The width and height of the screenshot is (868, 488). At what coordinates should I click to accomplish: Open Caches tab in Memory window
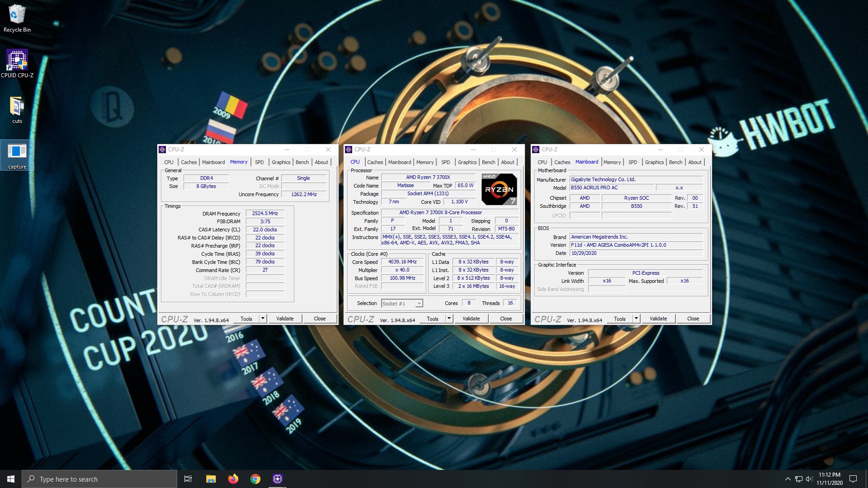(189, 162)
